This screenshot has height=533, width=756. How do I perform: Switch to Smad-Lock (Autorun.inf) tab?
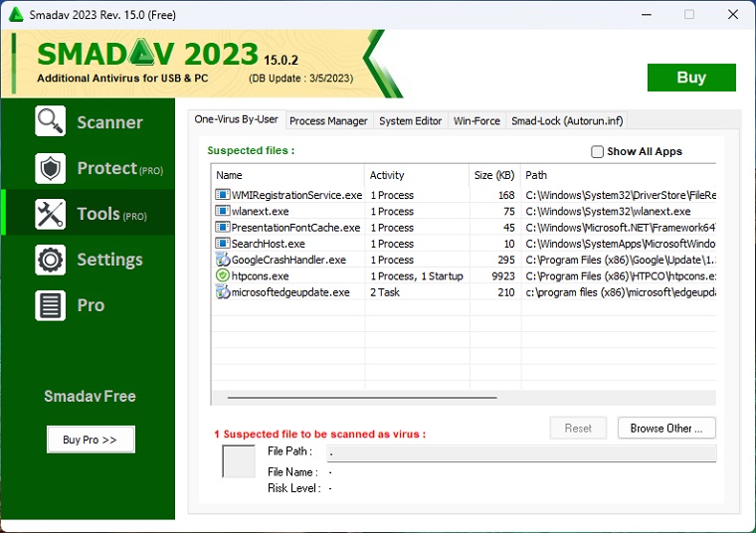pyautogui.click(x=566, y=121)
